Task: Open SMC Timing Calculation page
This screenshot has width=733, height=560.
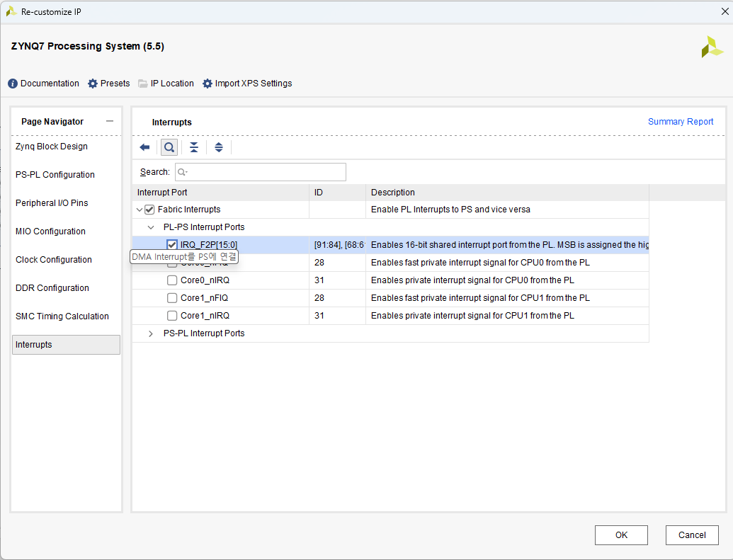Action: pyautogui.click(x=62, y=316)
